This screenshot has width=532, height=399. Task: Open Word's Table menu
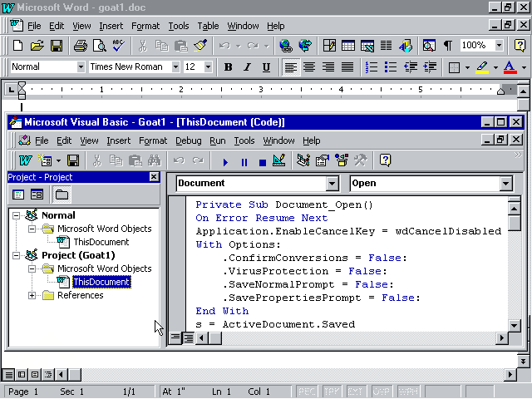click(208, 26)
